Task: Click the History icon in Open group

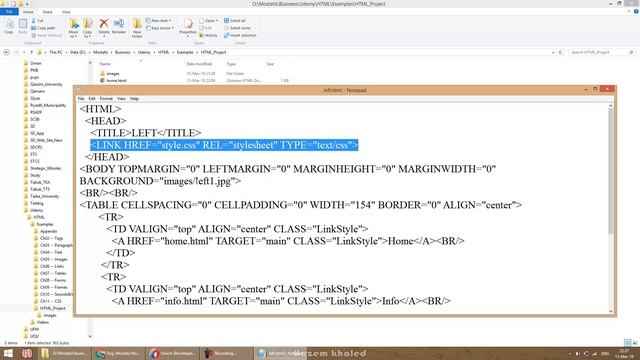Action: [209, 36]
